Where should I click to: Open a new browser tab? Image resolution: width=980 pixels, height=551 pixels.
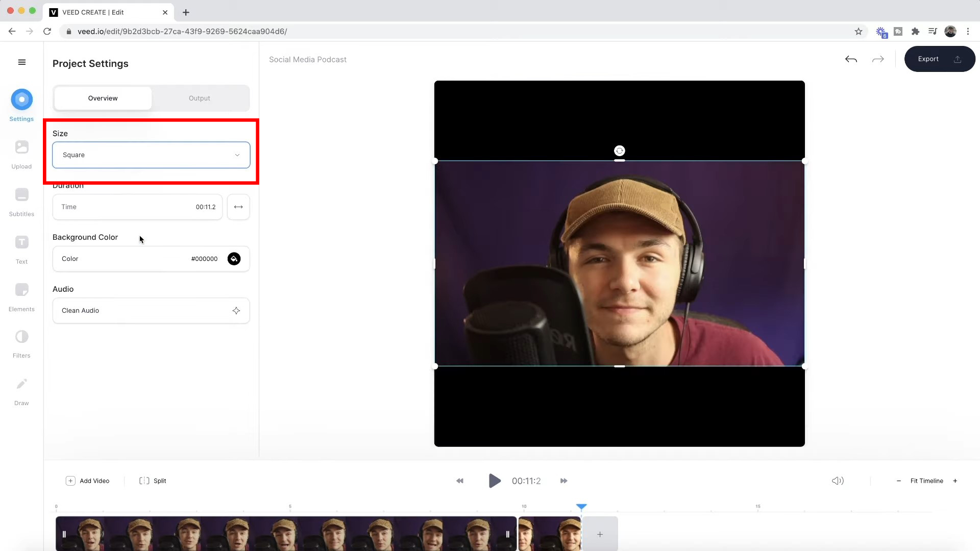point(186,12)
